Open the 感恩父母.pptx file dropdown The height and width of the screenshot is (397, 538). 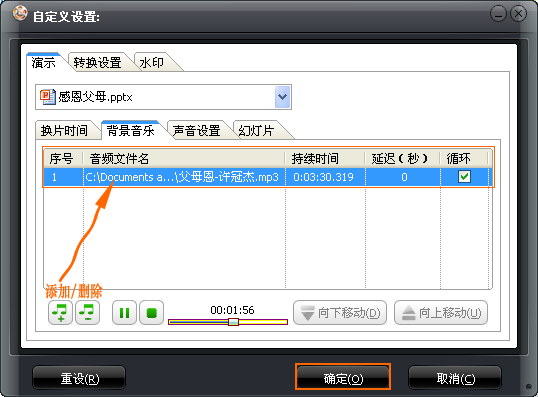point(282,97)
